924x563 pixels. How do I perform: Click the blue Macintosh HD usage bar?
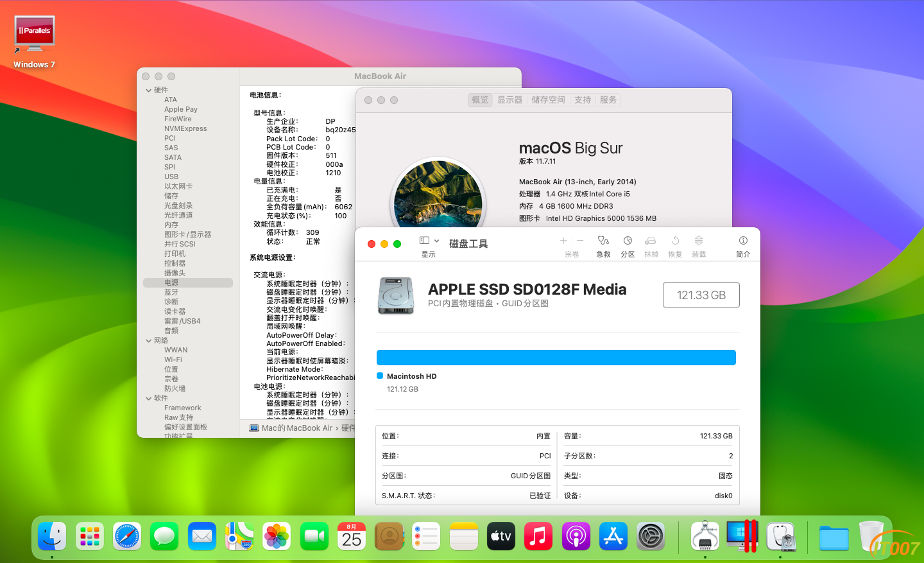tap(556, 358)
